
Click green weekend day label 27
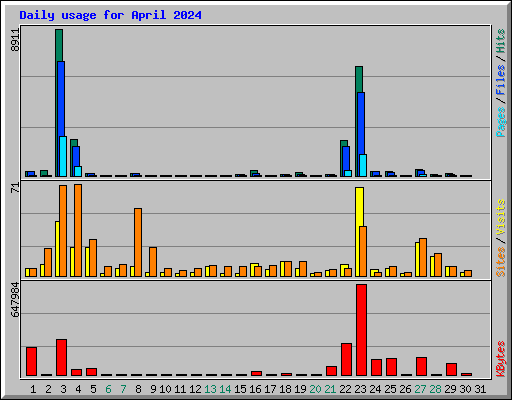420,389
